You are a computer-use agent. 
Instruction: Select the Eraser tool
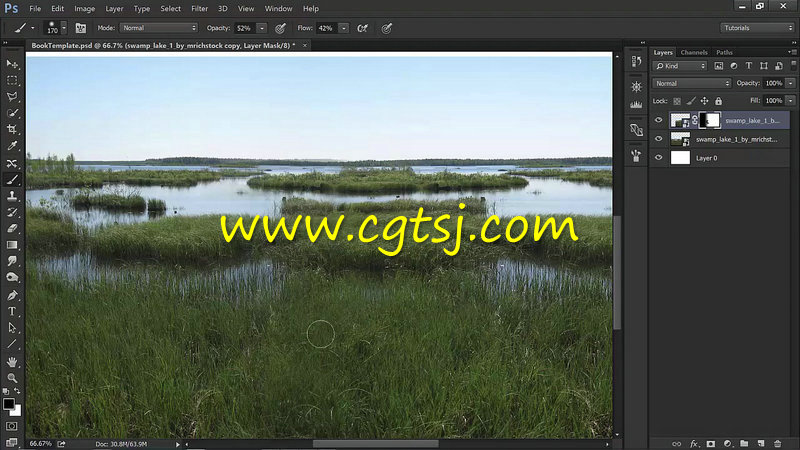click(x=12, y=229)
